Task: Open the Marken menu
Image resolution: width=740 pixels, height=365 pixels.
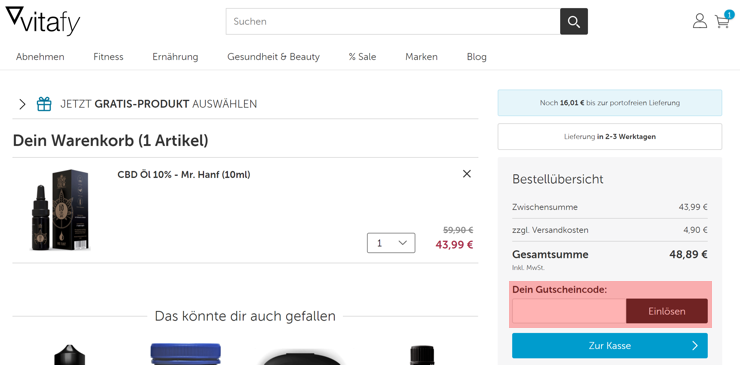Action: (x=421, y=57)
